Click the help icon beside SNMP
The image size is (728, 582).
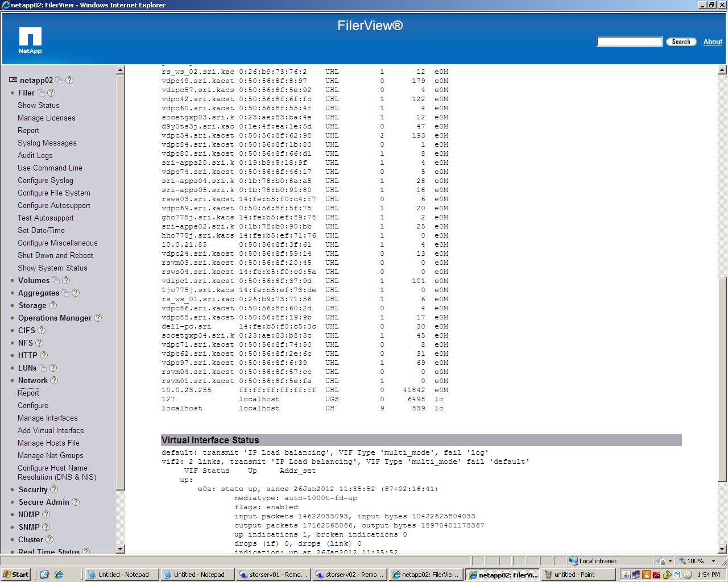tap(46, 527)
